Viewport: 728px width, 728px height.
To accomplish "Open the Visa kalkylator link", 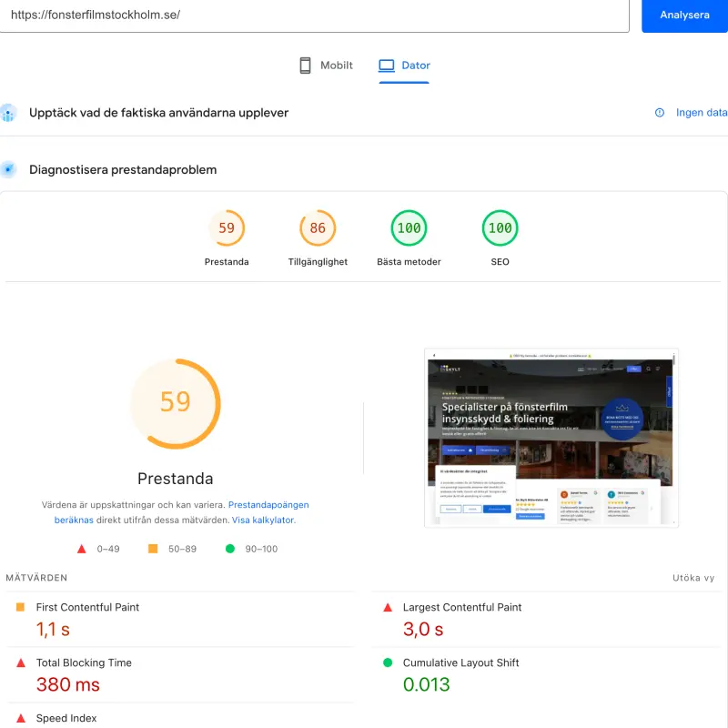I will pyautogui.click(x=263, y=521).
